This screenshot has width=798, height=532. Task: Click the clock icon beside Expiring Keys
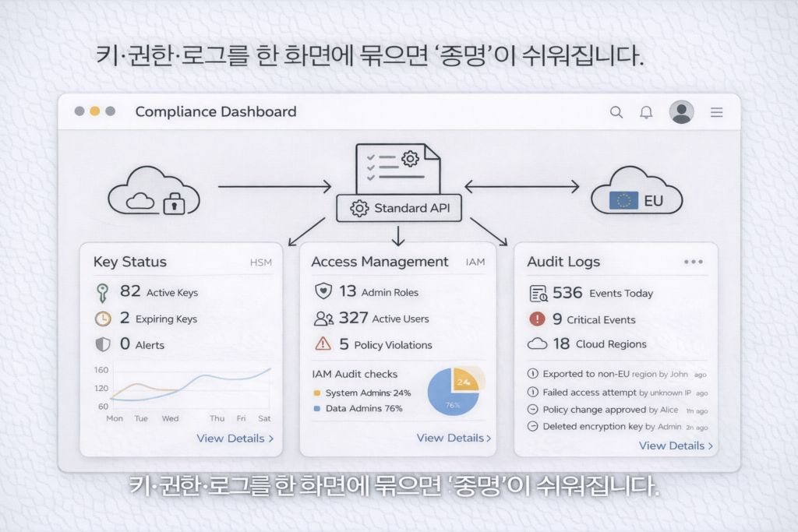click(x=103, y=319)
